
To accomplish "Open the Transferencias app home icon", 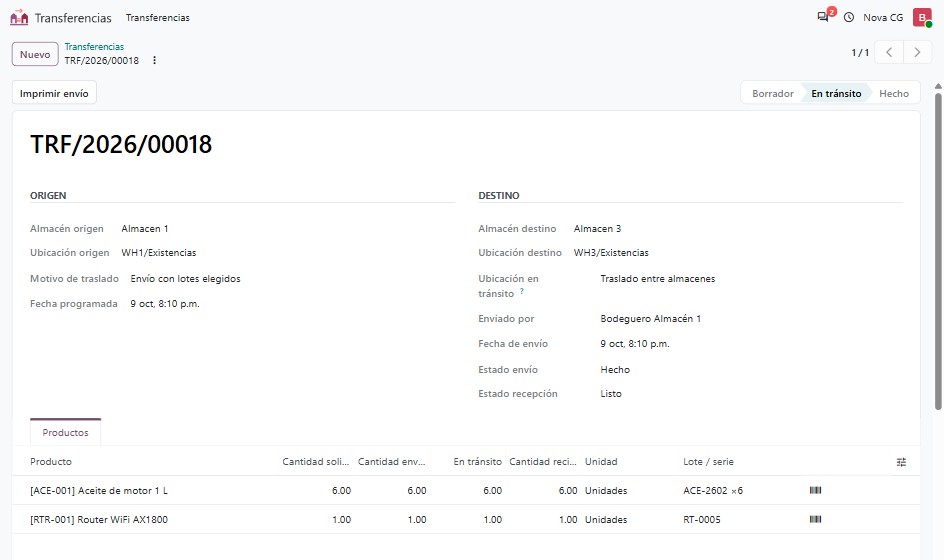I will tap(19, 17).
